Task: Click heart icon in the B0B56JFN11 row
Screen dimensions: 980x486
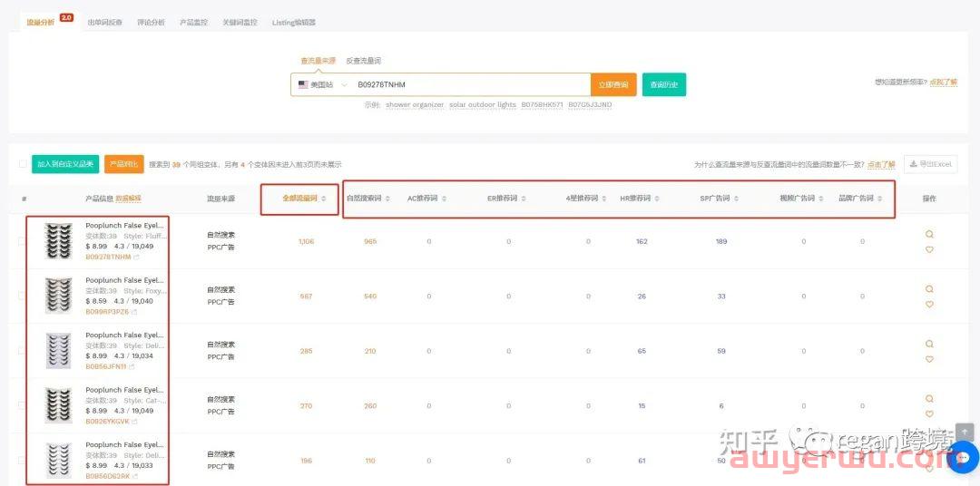Action: [x=929, y=359]
